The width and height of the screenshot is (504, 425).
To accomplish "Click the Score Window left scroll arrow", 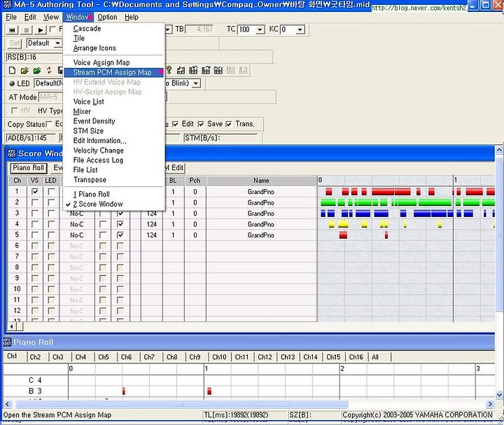I will point(12,326).
